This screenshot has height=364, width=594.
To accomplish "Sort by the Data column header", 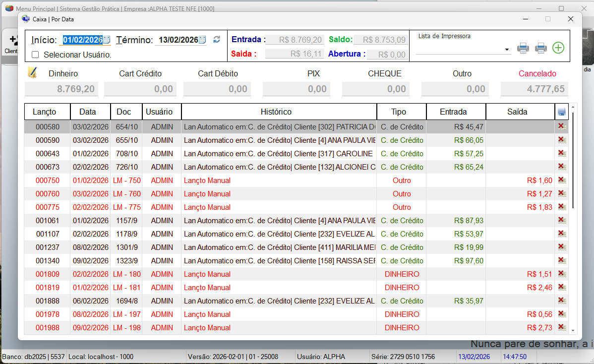I will (90, 112).
